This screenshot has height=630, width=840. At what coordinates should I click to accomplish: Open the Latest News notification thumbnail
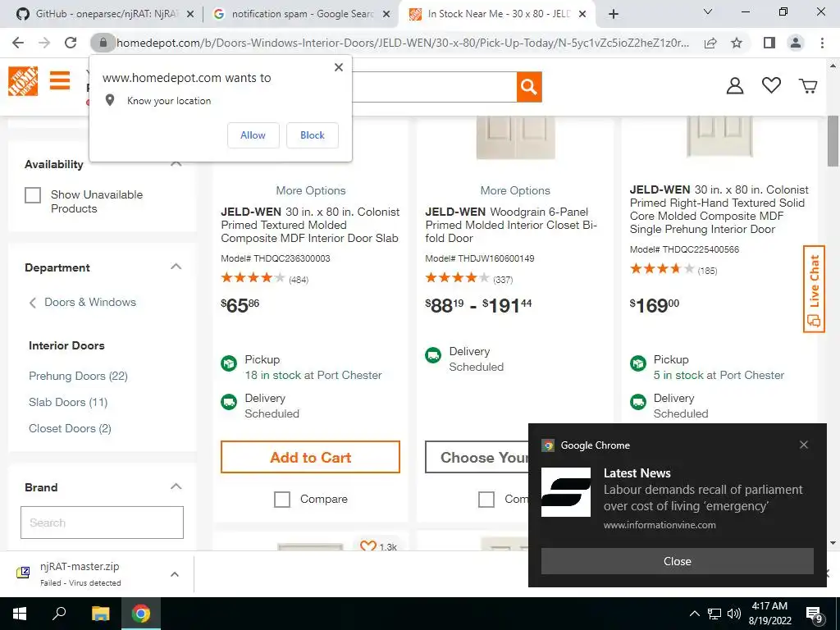tap(566, 492)
